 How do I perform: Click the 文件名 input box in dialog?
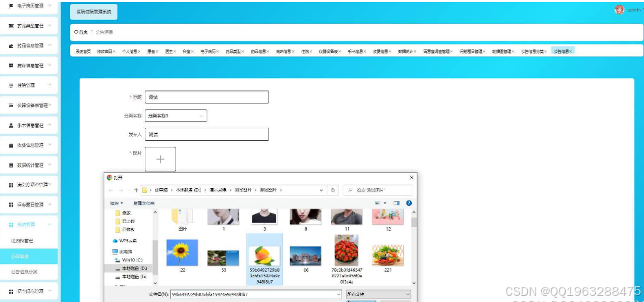(256, 294)
